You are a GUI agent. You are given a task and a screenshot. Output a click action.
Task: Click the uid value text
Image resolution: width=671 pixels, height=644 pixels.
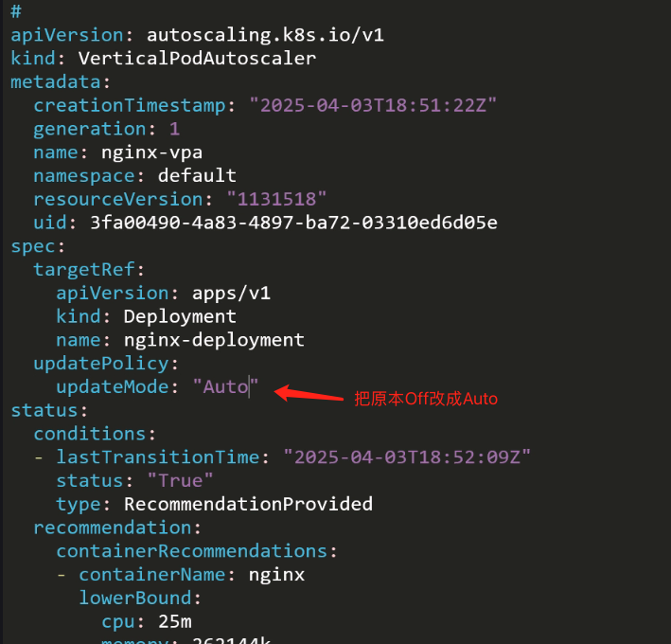293,223
